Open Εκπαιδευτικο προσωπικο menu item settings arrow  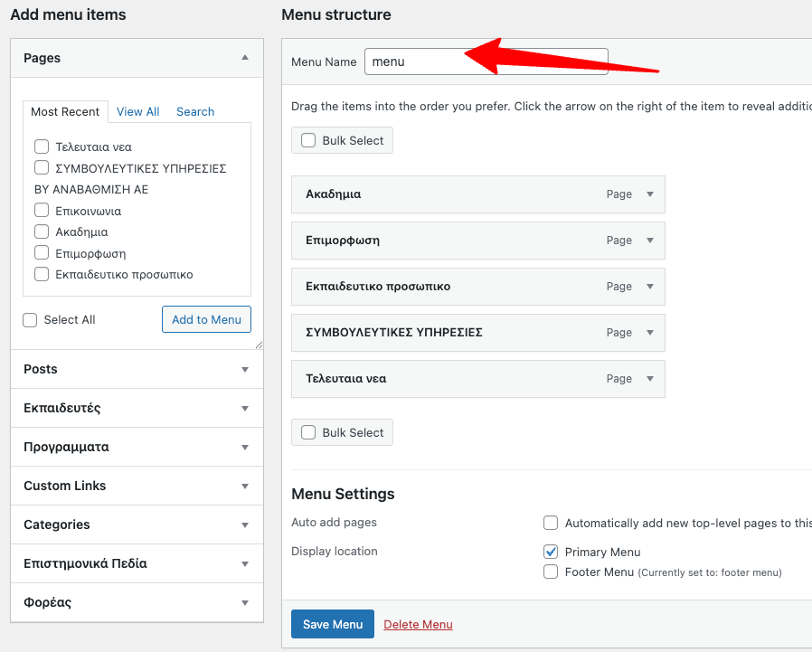649,287
